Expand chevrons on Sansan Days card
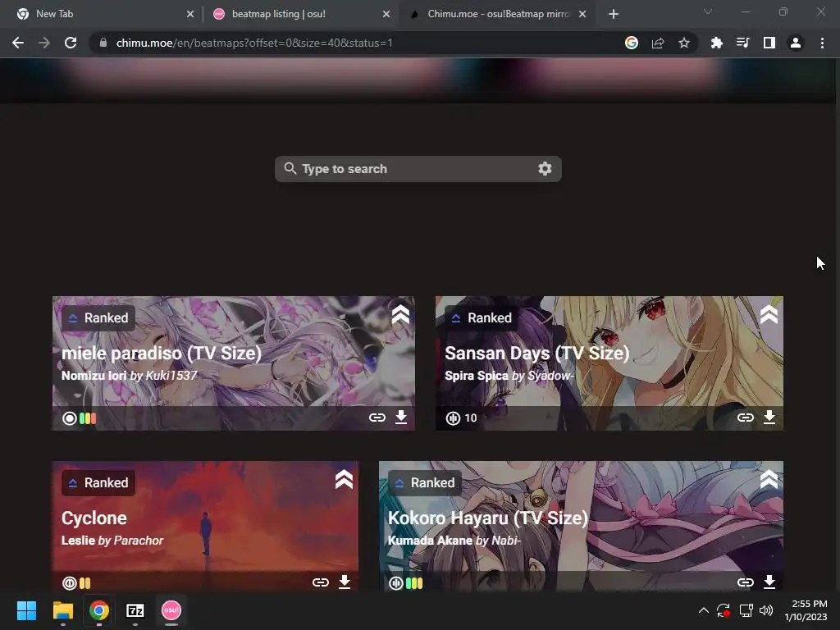Screen dimensions: 840x630 (x=769, y=315)
